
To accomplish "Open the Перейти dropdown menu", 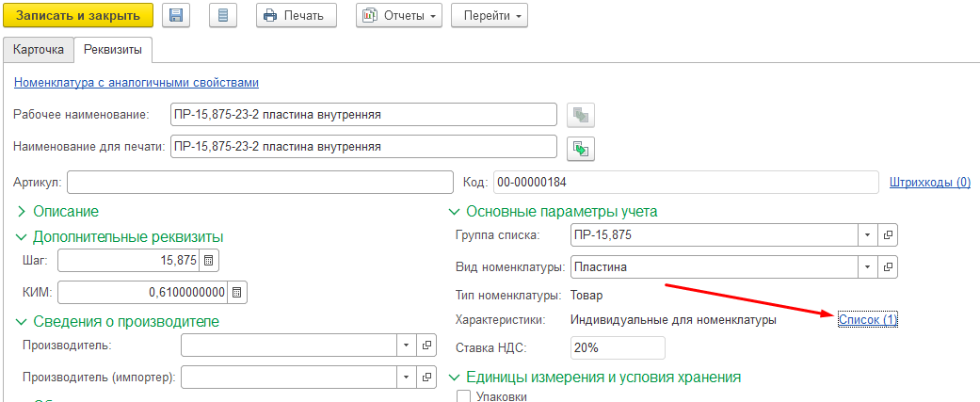I will coord(490,15).
